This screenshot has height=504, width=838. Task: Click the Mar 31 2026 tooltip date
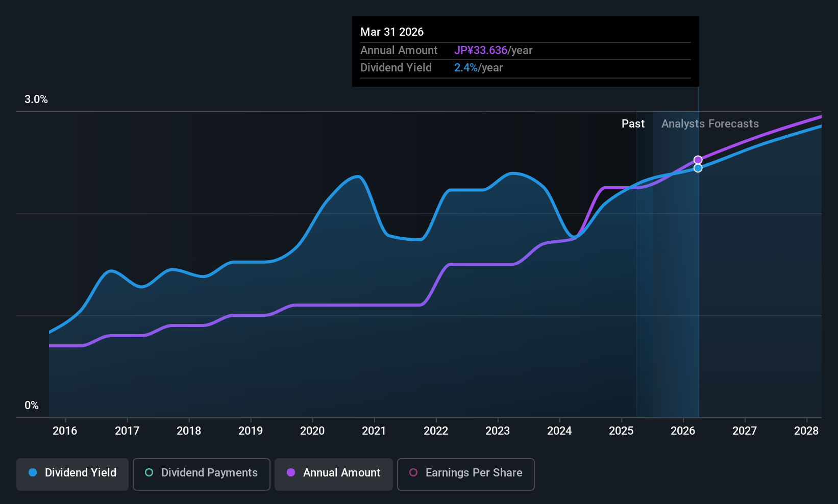[x=392, y=32]
